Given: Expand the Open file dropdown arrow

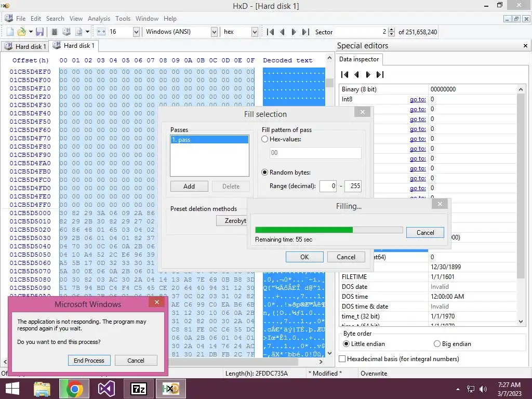Looking at the screenshot, I should click(x=31, y=32).
